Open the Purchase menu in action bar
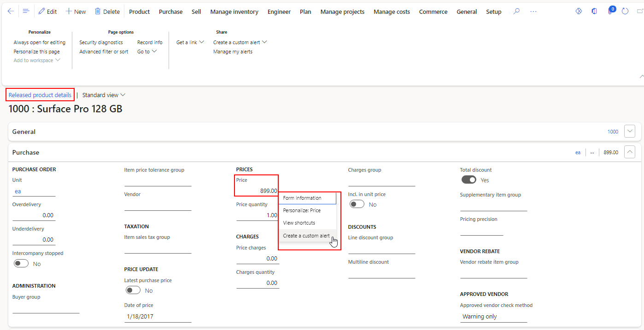The height and width of the screenshot is (330, 644). click(x=170, y=12)
